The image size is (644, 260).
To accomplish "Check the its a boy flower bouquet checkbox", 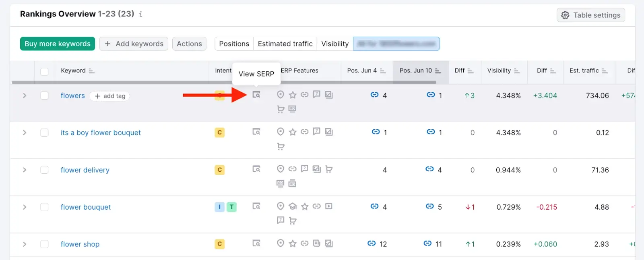I will [x=44, y=133].
